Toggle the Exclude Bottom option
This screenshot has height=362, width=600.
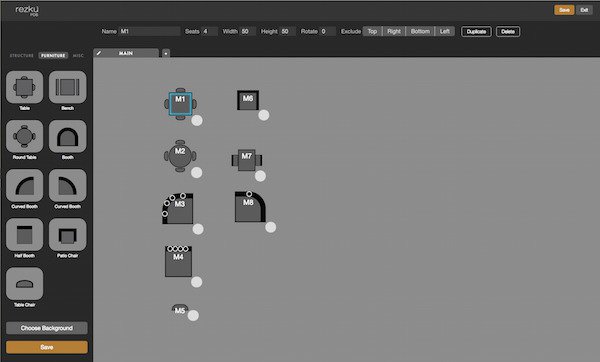coord(420,31)
